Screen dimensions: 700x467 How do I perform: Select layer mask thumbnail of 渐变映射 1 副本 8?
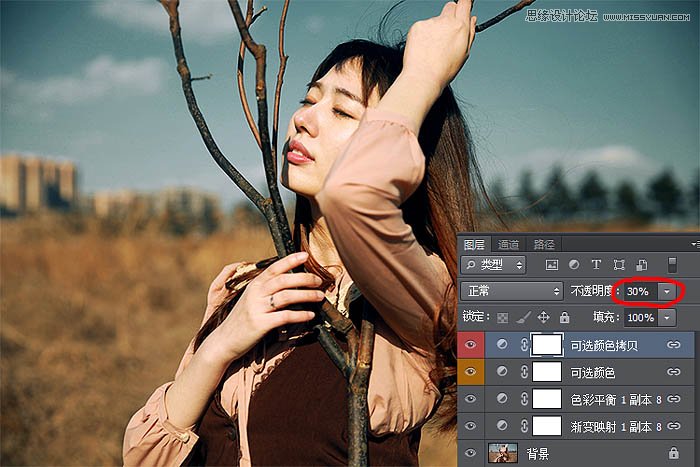(547, 426)
